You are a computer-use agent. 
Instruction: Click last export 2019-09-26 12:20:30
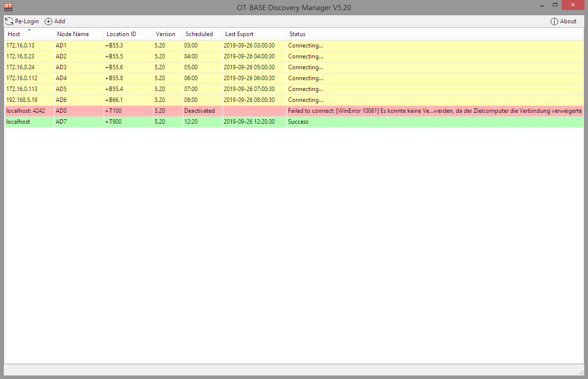(x=249, y=122)
